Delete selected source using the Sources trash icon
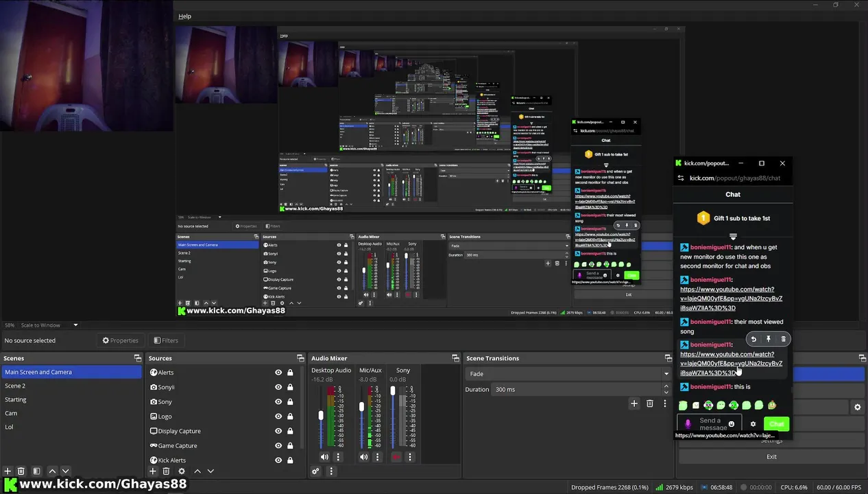 click(x=166, y=471)
